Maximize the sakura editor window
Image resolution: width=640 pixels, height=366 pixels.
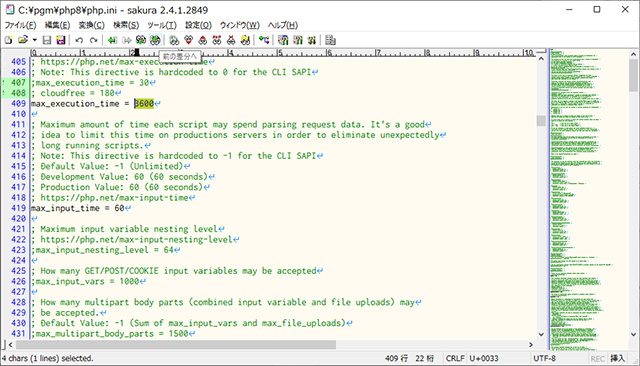597,9
